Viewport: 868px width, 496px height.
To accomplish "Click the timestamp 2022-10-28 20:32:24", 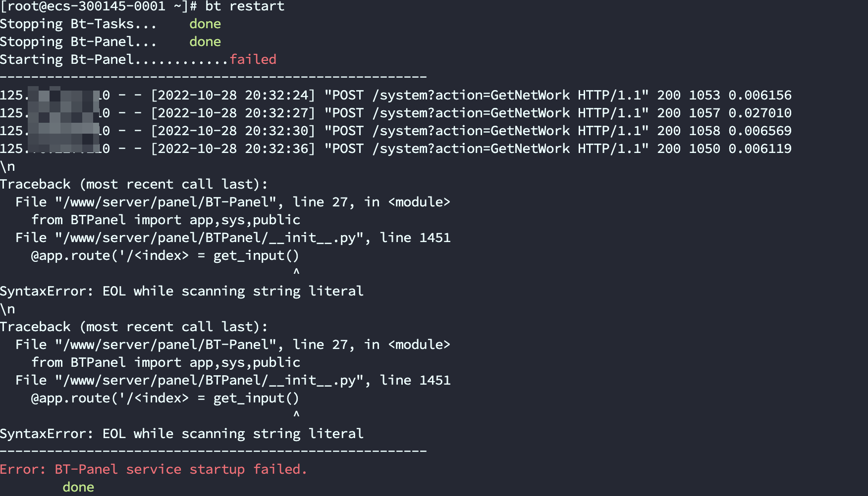I will tap(233, 95).
